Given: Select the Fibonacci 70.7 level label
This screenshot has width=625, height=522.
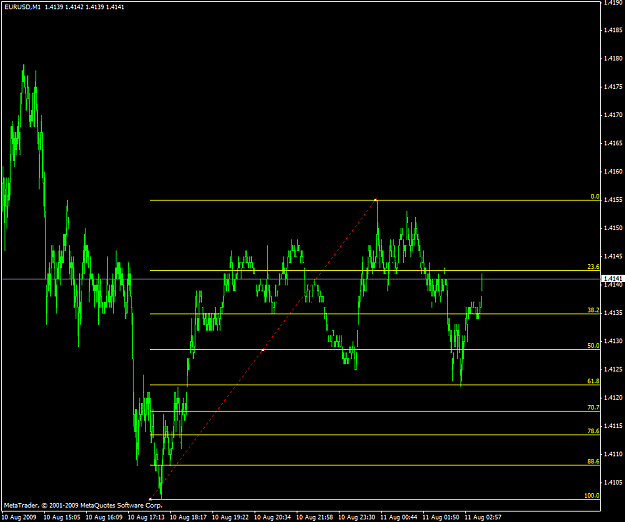Looking at the screenshot, I should click(593, 407).
